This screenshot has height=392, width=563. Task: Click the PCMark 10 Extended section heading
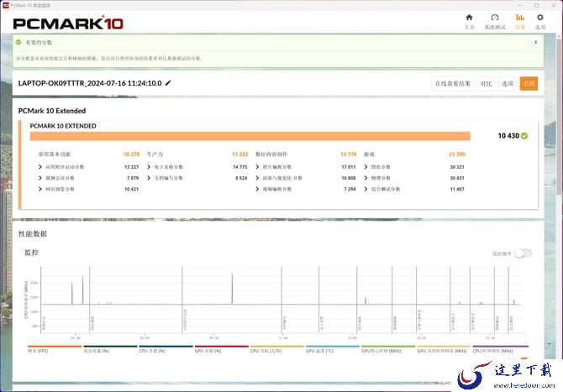52,111
